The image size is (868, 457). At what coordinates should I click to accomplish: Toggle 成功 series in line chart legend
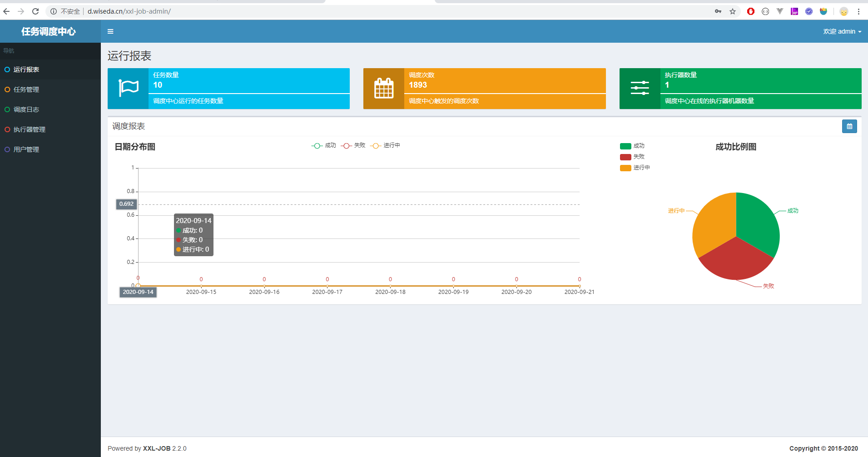coord(323,145)
